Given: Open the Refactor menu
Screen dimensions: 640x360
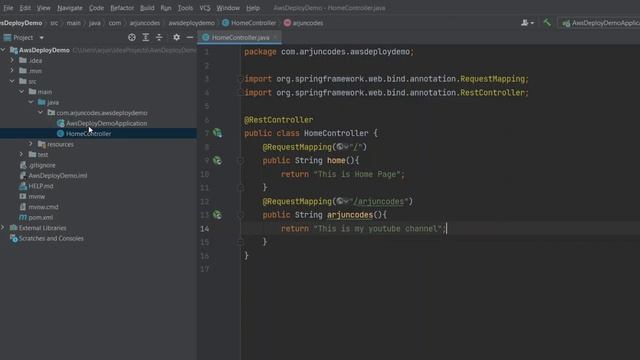Looking at the screenshot, I should point(122,8).
